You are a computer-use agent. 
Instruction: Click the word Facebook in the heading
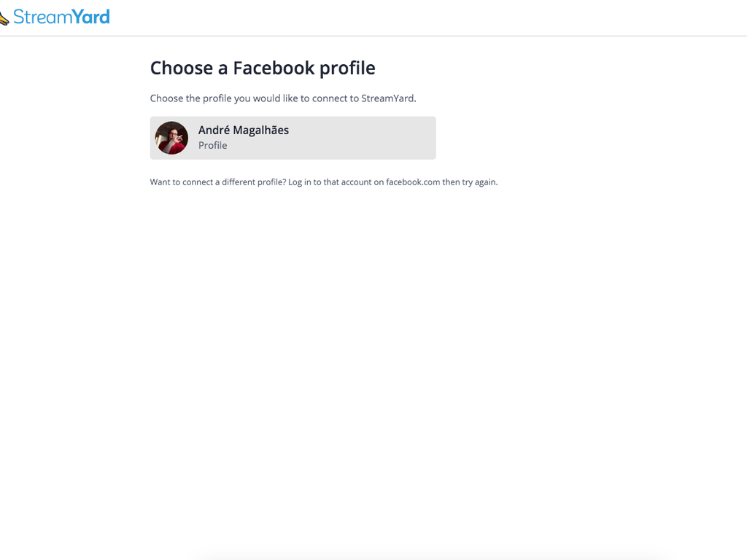point(274,68)
